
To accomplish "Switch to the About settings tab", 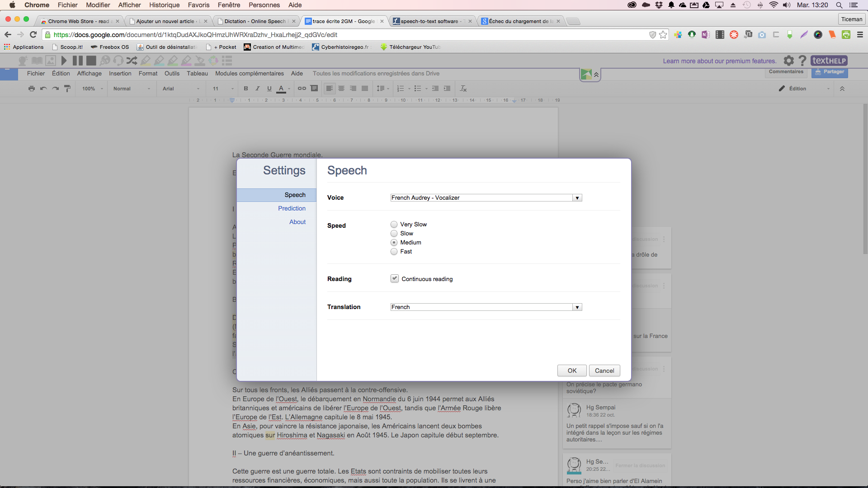I will click(x=297, y=222).
